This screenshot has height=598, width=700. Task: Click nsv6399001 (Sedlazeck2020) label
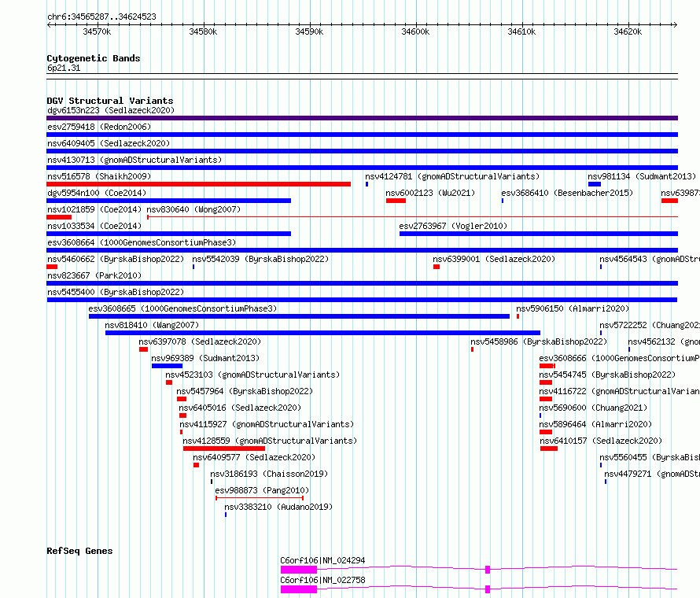coord(494,259)
